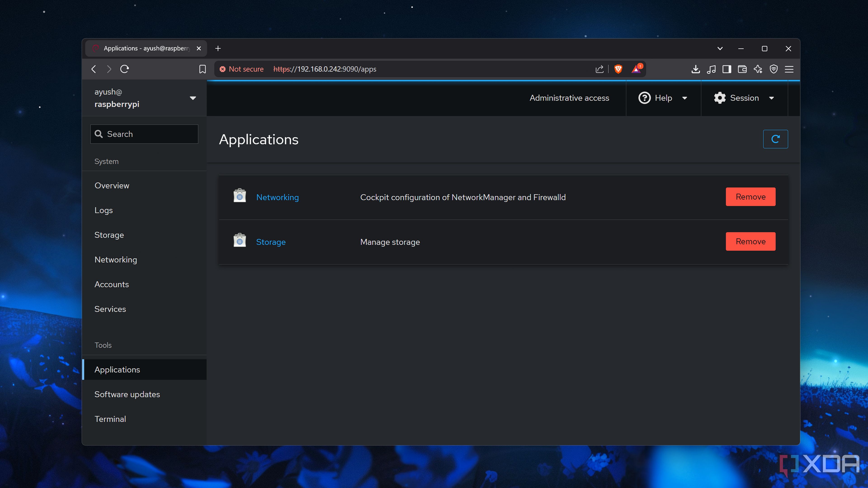This screenshot has height=488, width=868.
Task: Select Applications in the sidebar
Action: coord(144,369)
